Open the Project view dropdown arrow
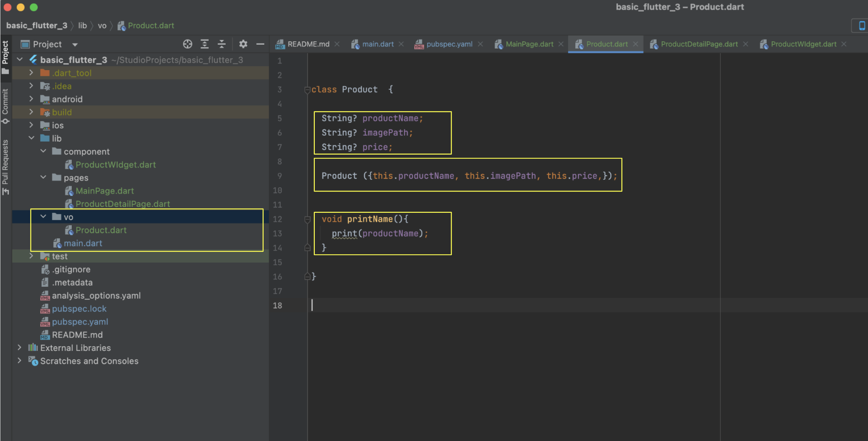 75,45
